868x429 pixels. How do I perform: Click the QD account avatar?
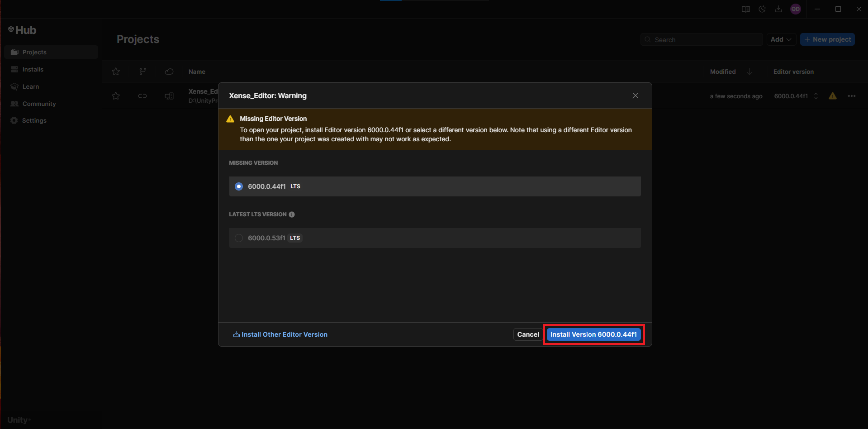(x=796, y=9)
